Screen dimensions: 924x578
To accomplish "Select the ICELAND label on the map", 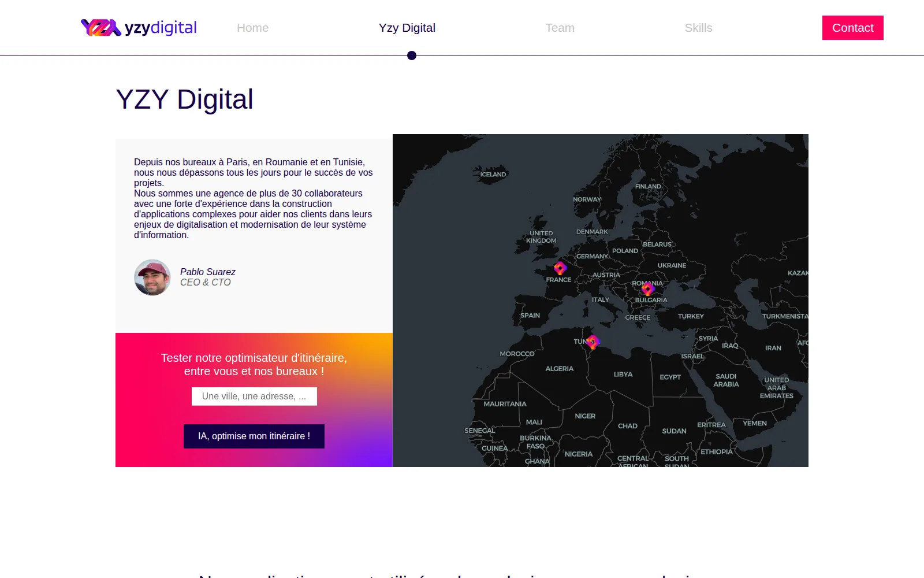I will [493, 175].
